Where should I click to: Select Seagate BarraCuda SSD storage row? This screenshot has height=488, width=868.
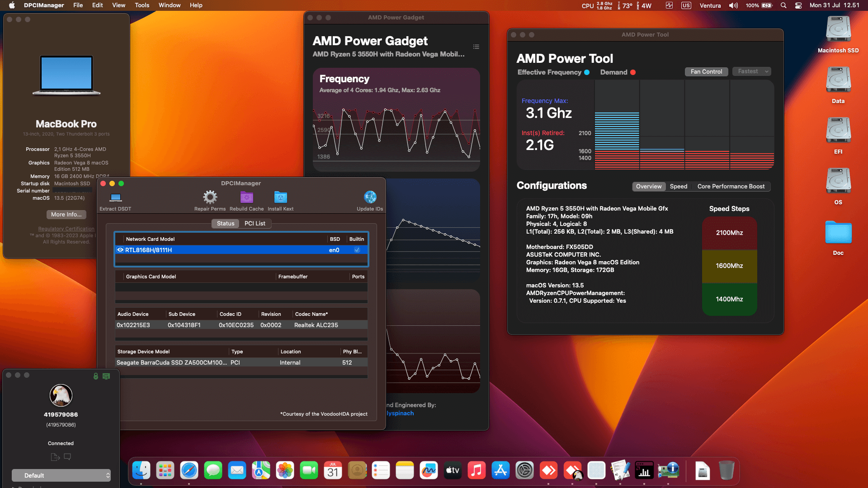coord(241,362)
